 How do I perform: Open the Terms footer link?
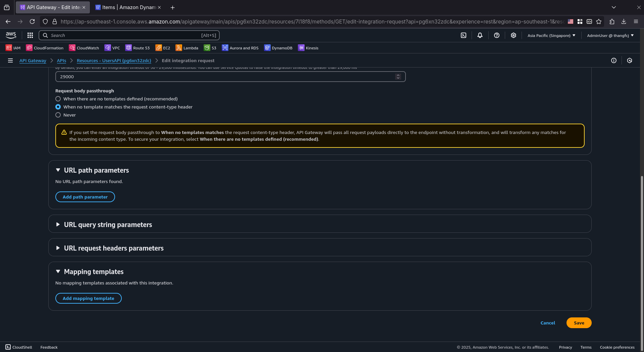click(x=586, y=347)
